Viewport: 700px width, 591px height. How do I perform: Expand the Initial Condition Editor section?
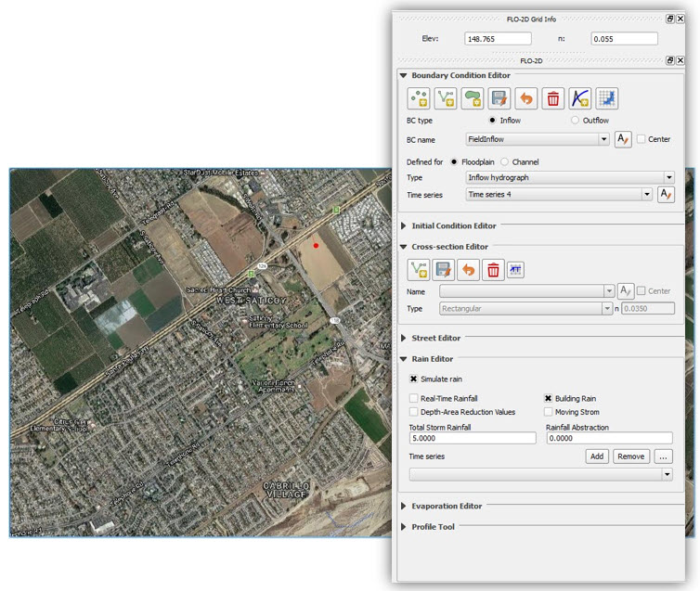pyautogui.click(x=453, y=225)
